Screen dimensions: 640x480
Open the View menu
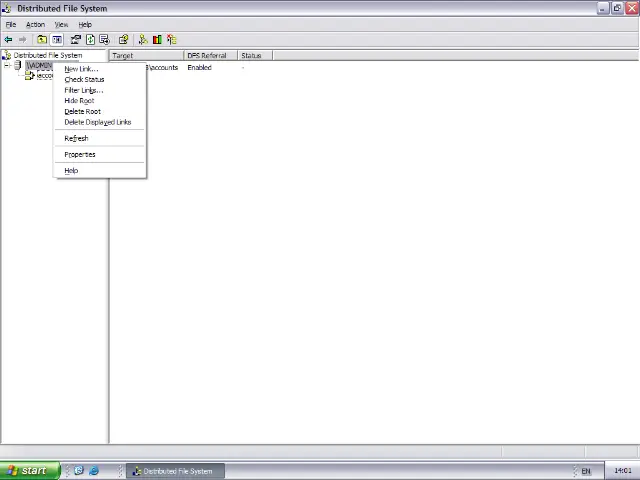point(61,24)
